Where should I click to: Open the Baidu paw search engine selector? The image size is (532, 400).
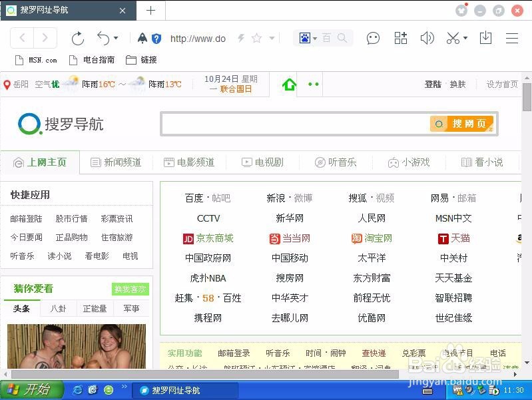pyautogui.click(x=308, y=38)
